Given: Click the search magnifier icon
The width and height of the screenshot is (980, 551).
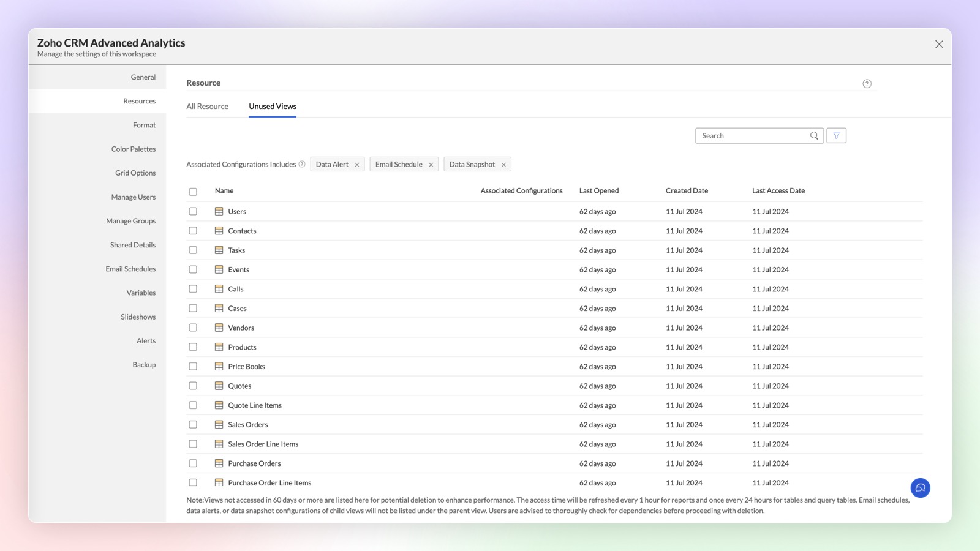Looking at the screenshot, I should click(814, 136).
